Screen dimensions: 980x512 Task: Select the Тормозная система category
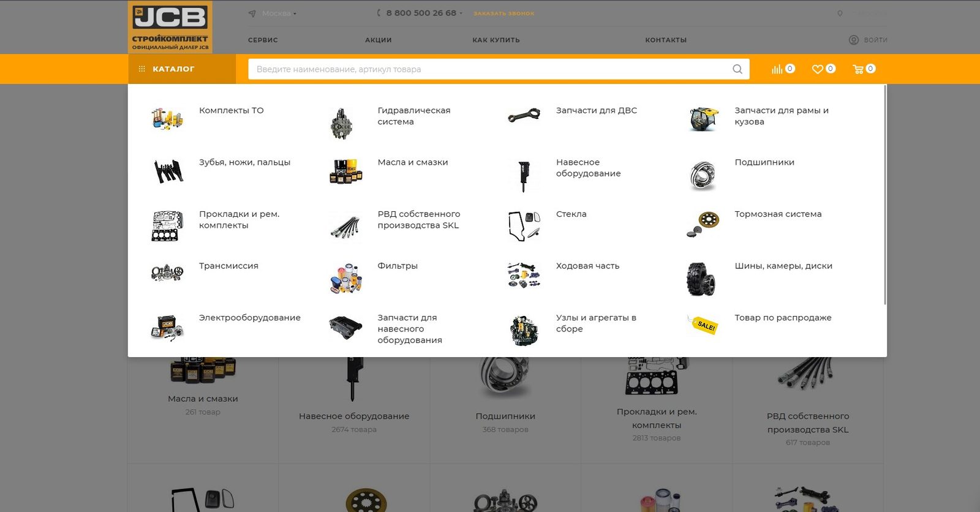click(778, 214)
